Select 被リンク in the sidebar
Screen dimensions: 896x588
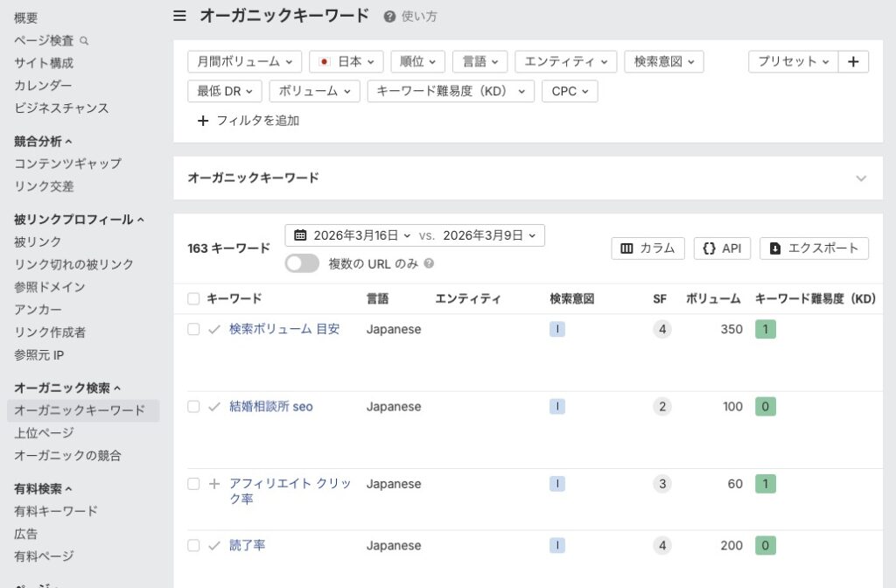37,241
